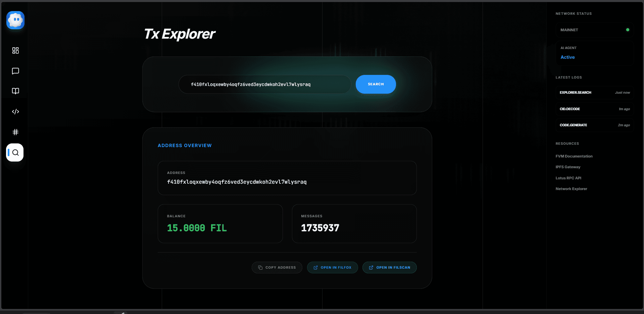
Task: Click the AI Agent Active status
Action: [x=567, y=57]
